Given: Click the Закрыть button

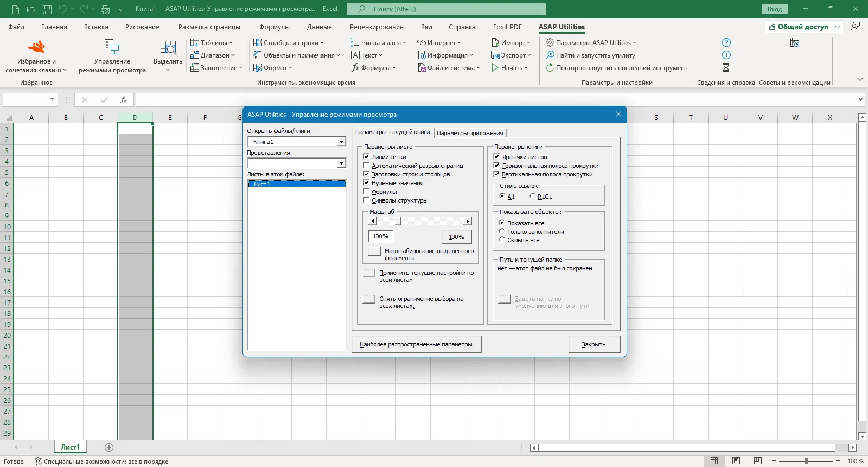Looking at the screenshot, I should (594, 344).
